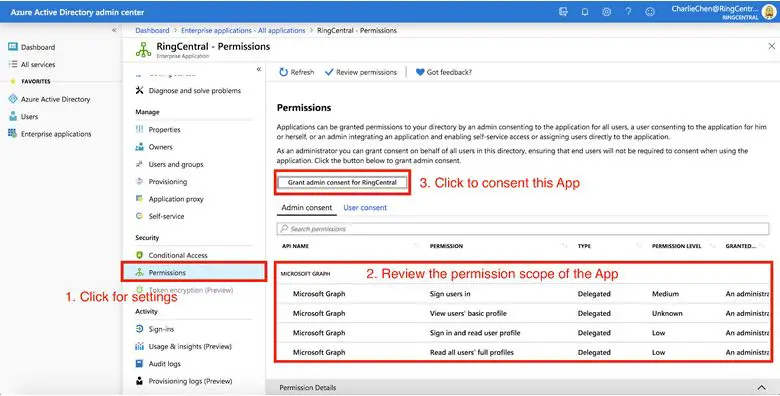This screenshot has width=780, height=396.
Task: Click the MICROSOFT GRAPH group header
Action: (305, 274)
